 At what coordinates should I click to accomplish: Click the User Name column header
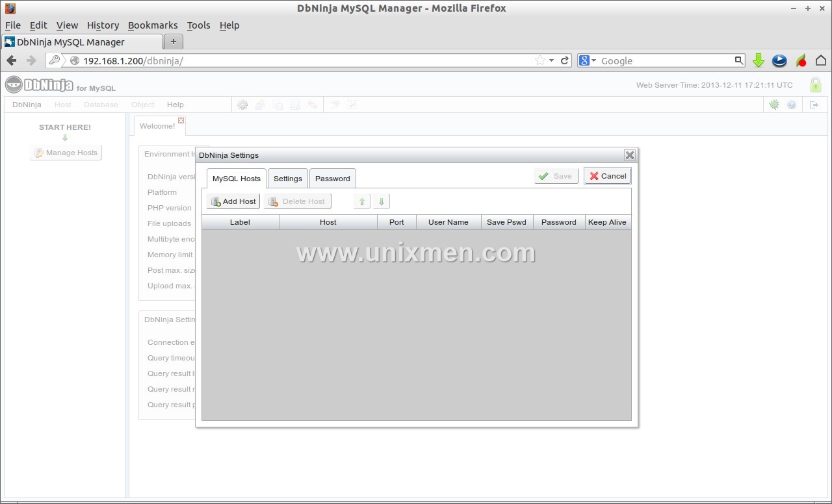448,222
